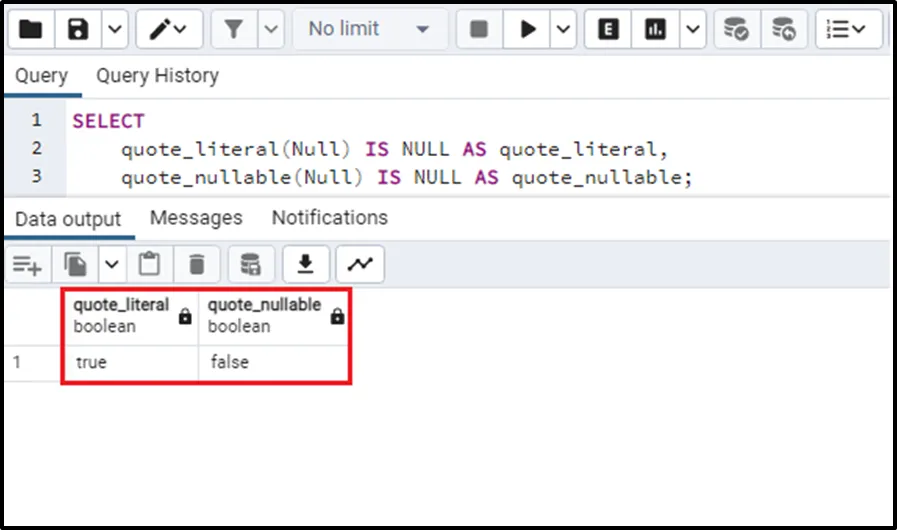Click the Delete row trash icon
Image resolution: width=897 pixels, height=530 pixels.
pyautogui.click(x=197, y=264)
